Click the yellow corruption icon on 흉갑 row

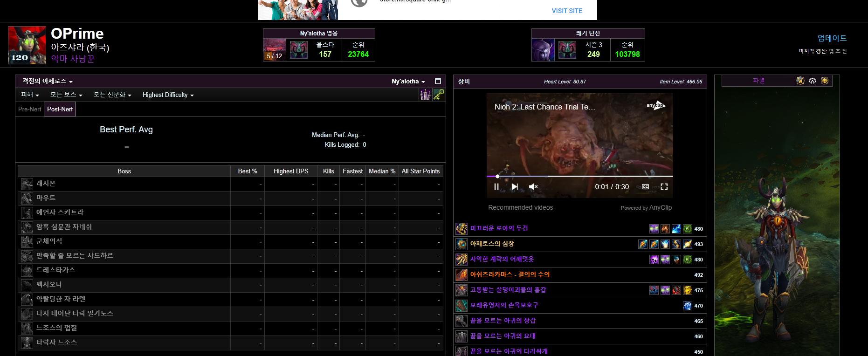point(687,290)
